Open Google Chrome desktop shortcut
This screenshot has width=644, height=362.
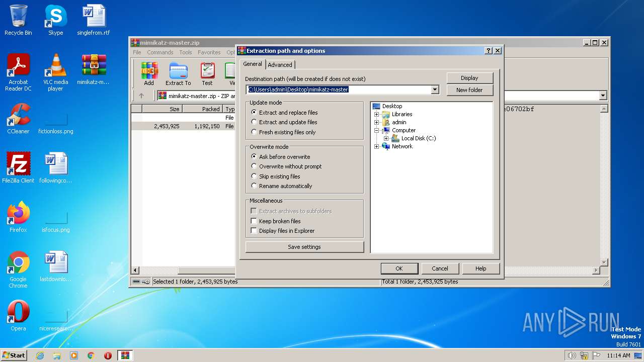tap(18, 269)
